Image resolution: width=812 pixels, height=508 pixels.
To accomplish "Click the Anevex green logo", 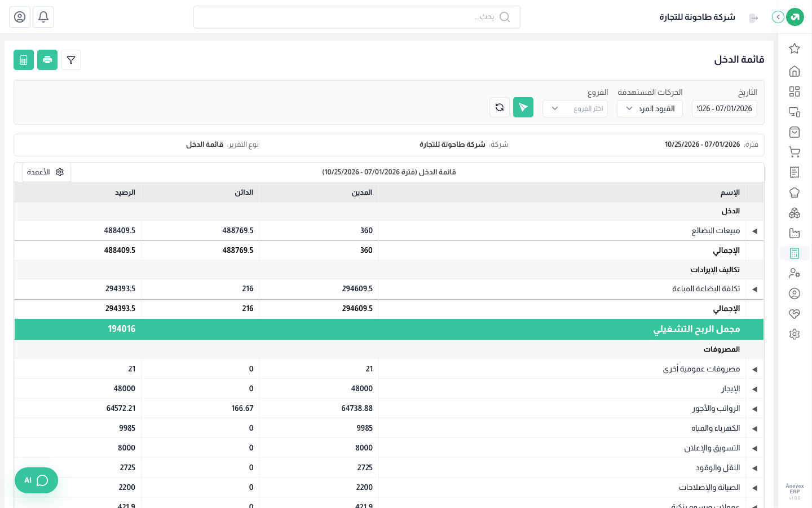I will (x=795, y=17).
